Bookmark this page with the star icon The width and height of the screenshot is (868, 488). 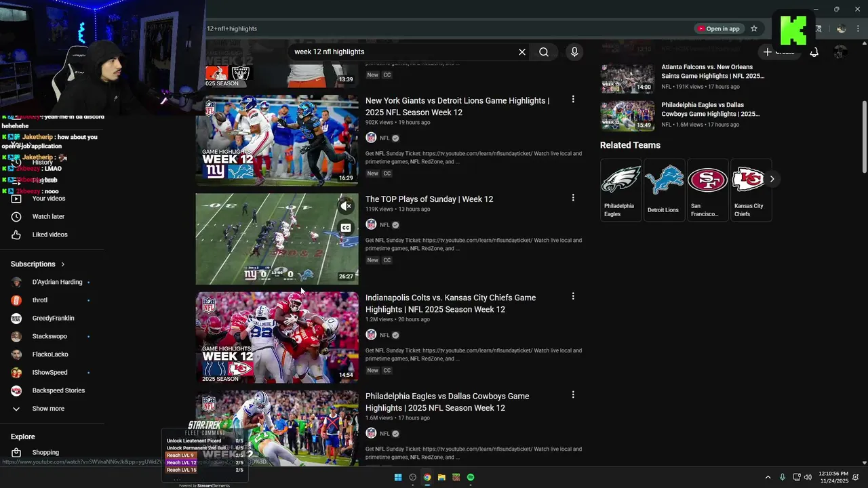click(753, 28)
